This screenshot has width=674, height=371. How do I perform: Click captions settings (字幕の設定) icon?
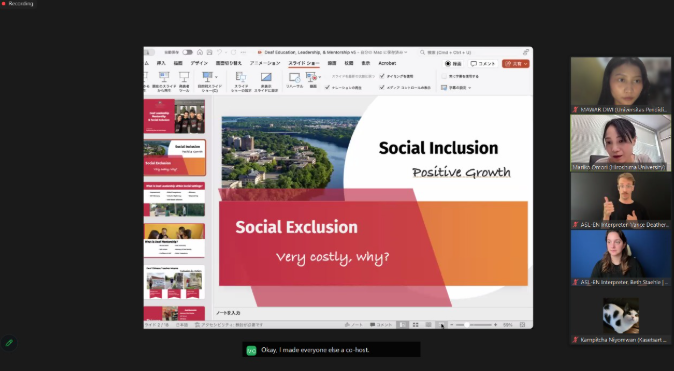tap(444, 88)
